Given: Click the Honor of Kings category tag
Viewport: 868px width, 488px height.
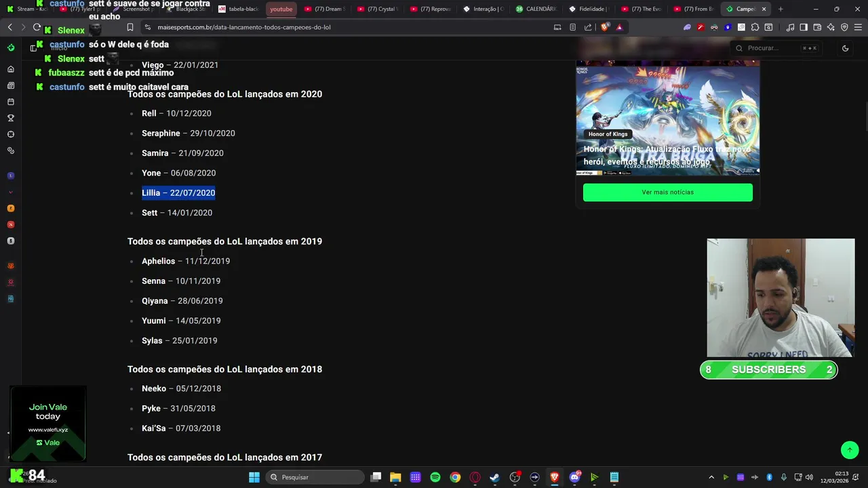Looking at the screenshot, I should [x=608, y=134].
